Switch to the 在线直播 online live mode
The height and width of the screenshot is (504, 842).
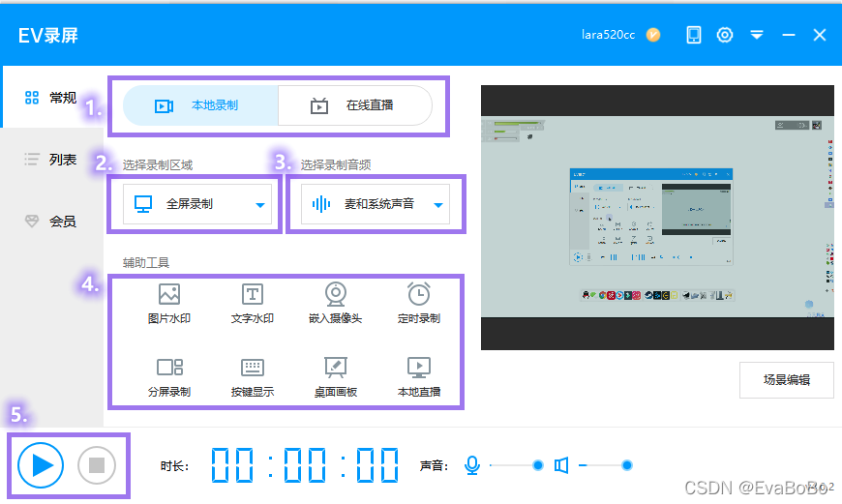[355, 105]
